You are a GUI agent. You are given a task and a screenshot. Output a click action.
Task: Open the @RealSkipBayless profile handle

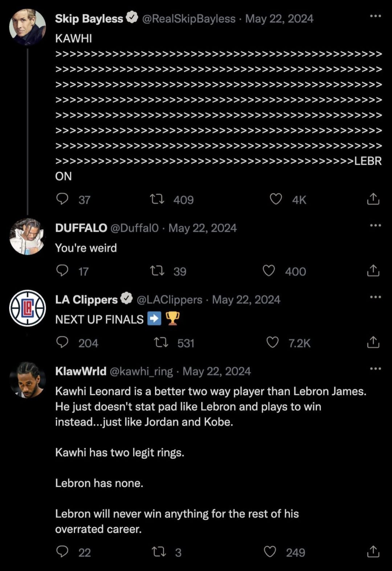pos(189,19)
